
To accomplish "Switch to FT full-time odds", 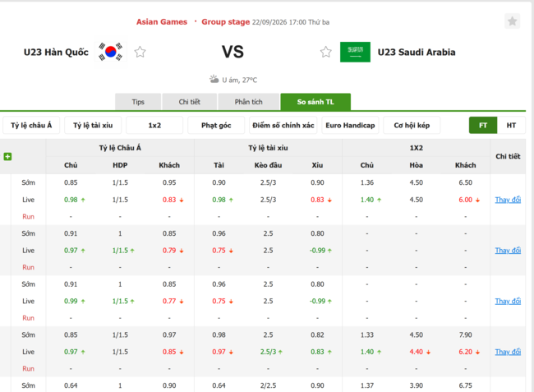I will 483,126.
